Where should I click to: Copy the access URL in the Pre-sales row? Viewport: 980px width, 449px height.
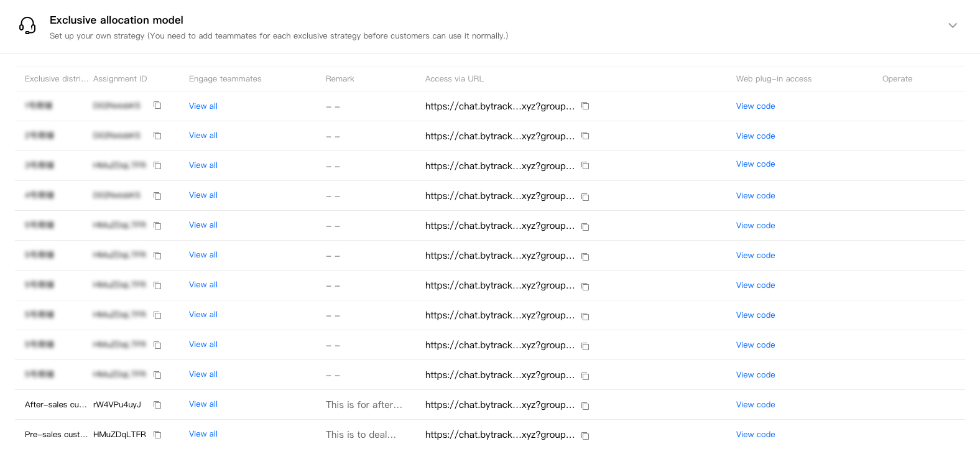click(x=585, y=435)
